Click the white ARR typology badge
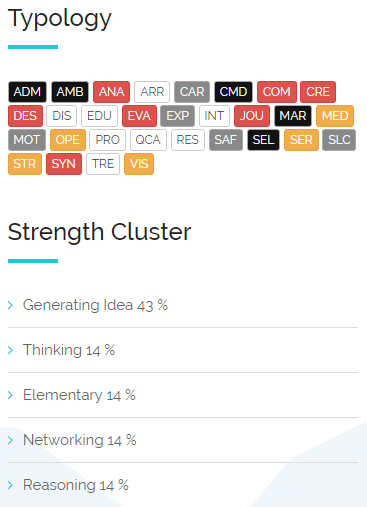Image resolution: width=367 pixels, height=507 pixels. click(152, 92)
